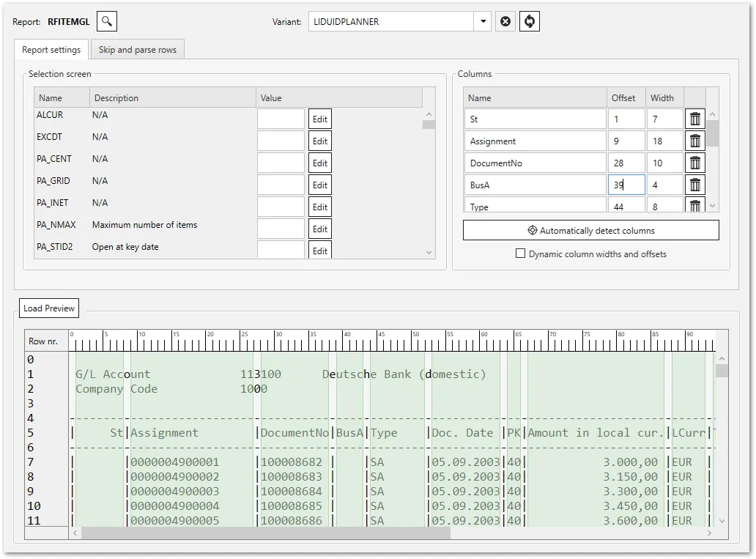The height and width of the screenshot is (559, 756).
Task: Delete the DocumentNo column with trash icon
Action: point(694,163)
